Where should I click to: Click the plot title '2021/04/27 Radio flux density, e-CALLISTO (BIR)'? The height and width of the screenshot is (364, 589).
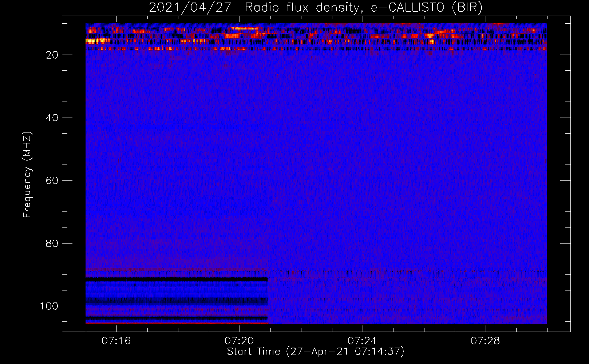(316, 7)
